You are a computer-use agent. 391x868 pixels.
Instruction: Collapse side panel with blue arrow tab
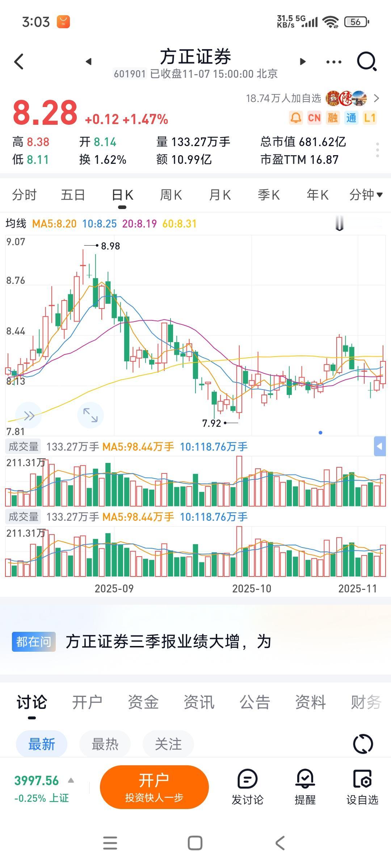coord(380,446)
